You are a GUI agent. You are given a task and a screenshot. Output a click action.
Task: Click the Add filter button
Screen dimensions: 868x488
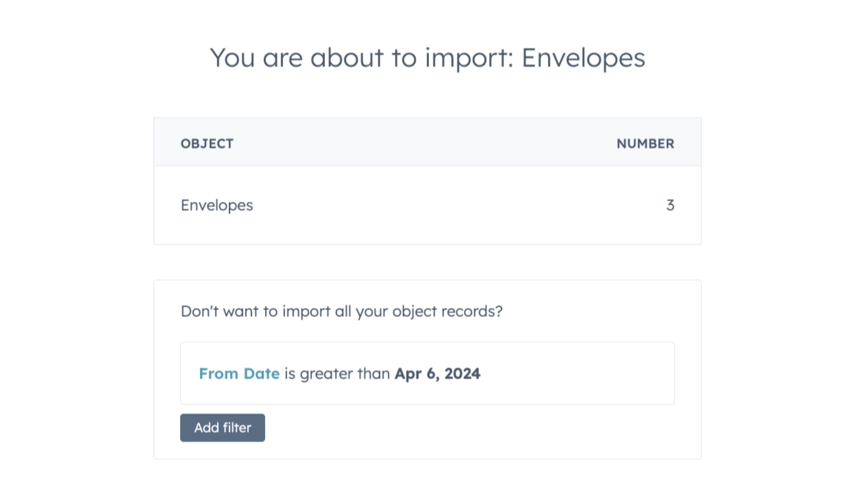pyautogui.click(x=222, y=428)
